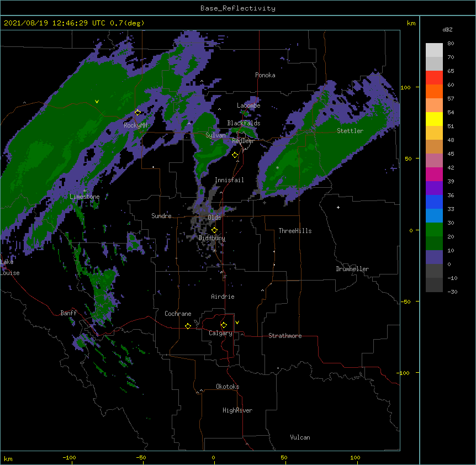
Task: Click the yellow diamond marker near Olds
Action: tap(214, 230)
